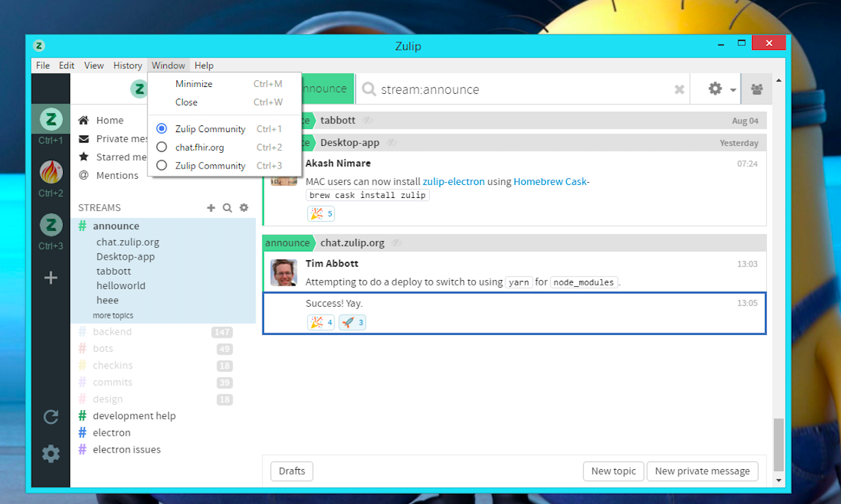Open the zulip-electron link
The image size is (841, 504).
[x=454, y=181]
